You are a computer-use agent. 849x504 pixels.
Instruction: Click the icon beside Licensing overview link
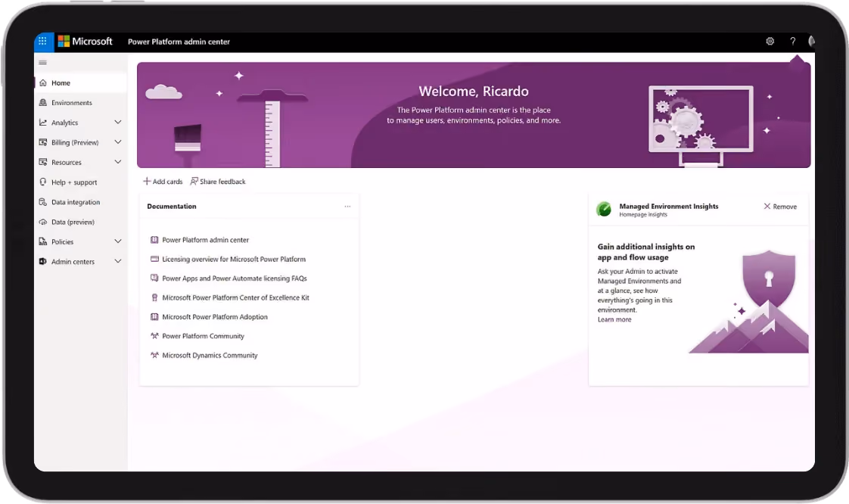pyautogui.click(x=154, y=259)
